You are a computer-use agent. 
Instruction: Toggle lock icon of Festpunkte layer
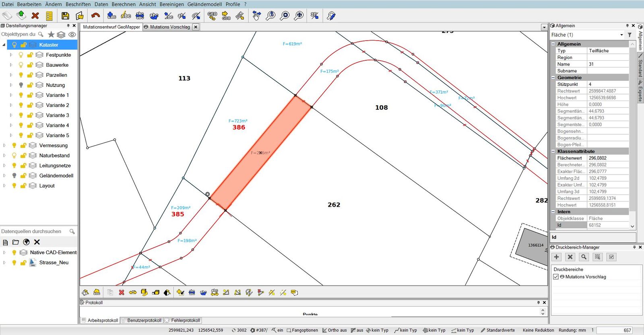30,55
